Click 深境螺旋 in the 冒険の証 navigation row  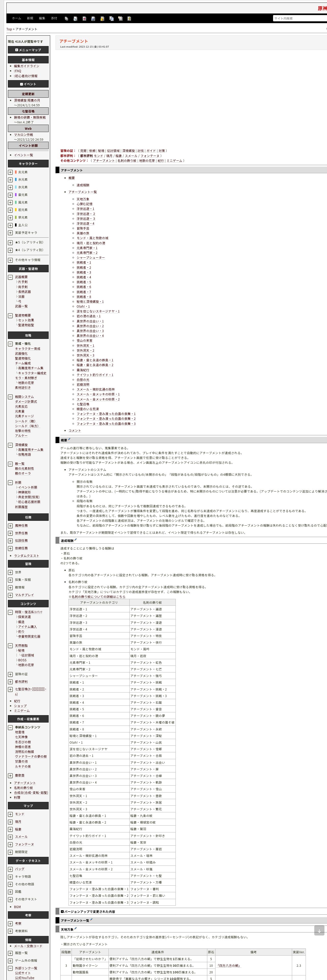point(129,151)
